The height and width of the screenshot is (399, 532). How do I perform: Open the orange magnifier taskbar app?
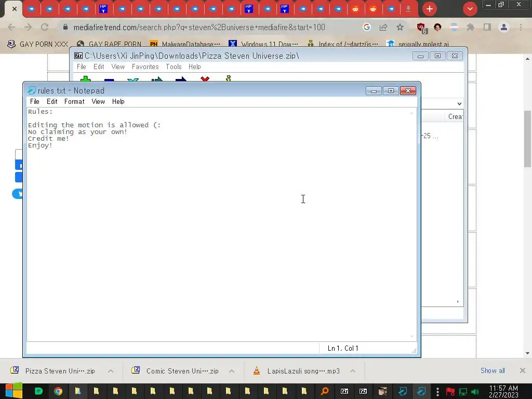coord(325,391)
